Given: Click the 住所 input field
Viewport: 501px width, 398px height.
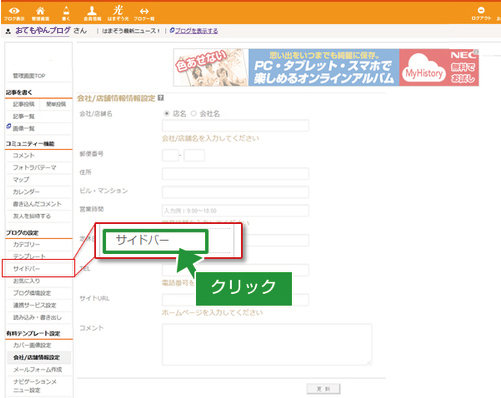Looking at the screenshot, I should [x=235, y=174].
